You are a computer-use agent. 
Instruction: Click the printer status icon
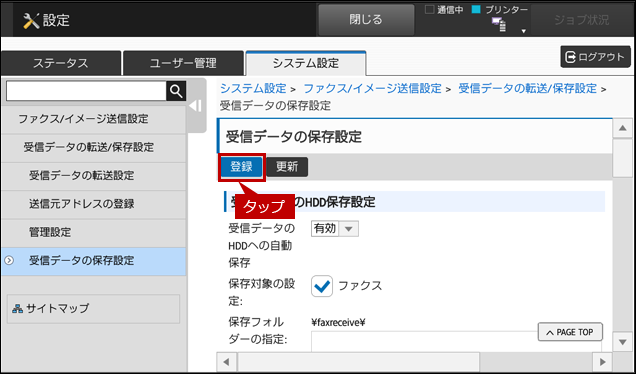tap(499, 25)
